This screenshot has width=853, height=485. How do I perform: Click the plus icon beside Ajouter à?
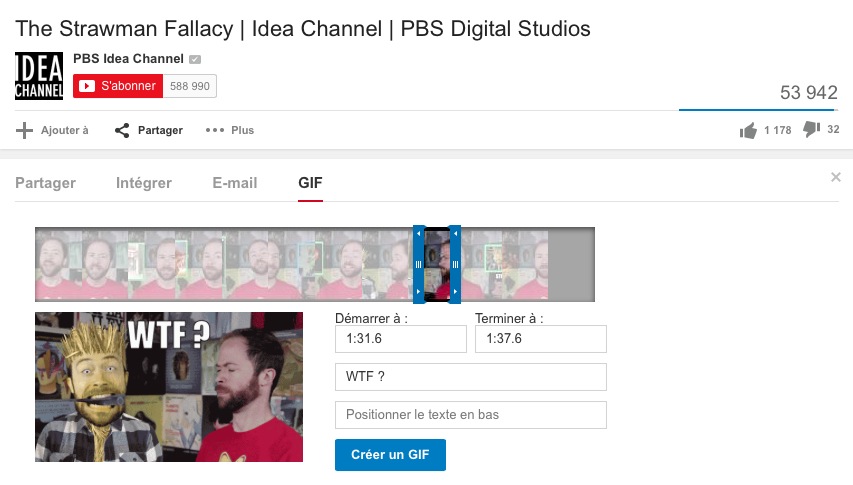click(24, 130)
